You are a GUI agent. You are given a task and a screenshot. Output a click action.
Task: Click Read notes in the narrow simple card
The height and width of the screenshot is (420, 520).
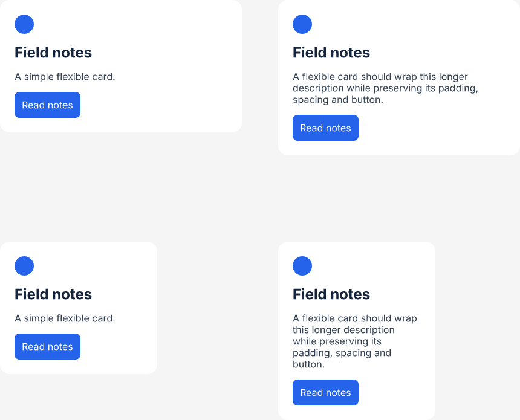[47, 346]
